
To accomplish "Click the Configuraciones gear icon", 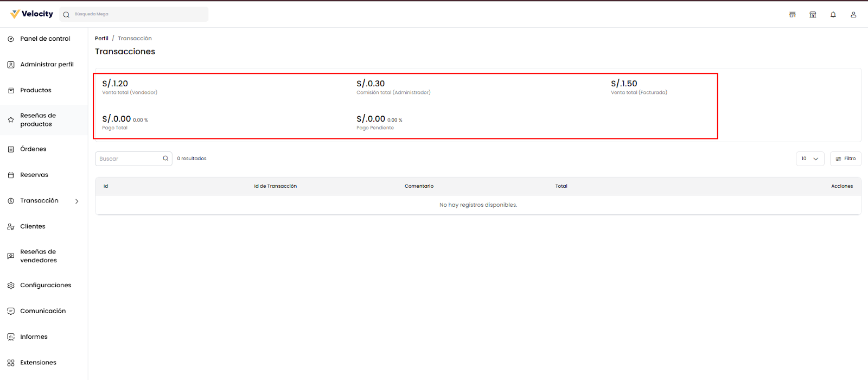I will 11,286.
